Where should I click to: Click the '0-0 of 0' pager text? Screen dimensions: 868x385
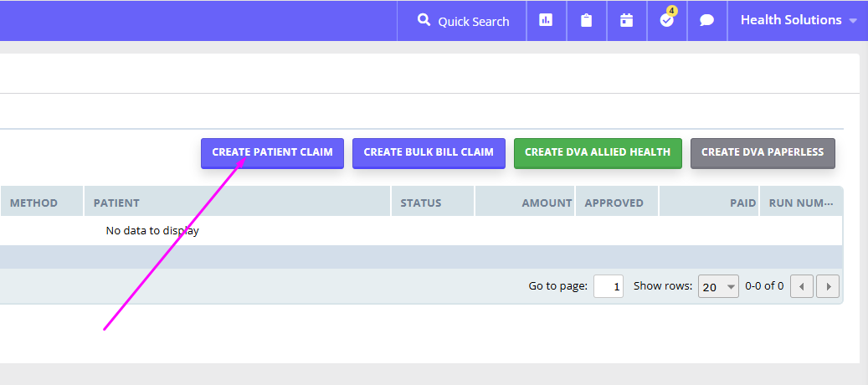764,286
